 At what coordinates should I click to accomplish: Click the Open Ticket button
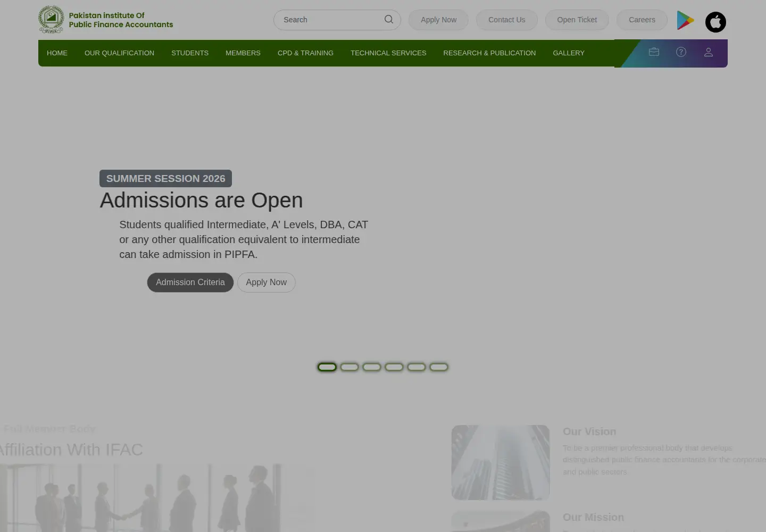577,20
